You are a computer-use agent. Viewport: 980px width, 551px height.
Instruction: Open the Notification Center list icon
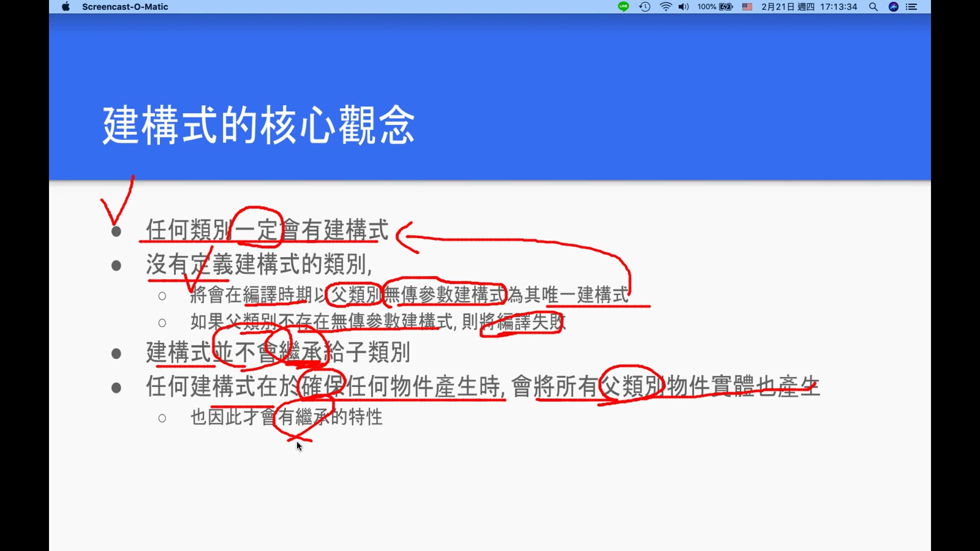pos(912,7)
